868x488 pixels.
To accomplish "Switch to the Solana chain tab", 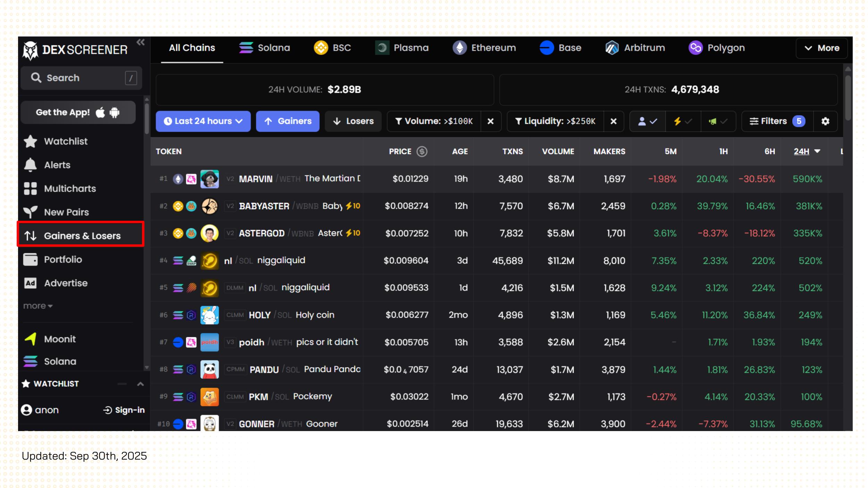I will tap(265, 48).
